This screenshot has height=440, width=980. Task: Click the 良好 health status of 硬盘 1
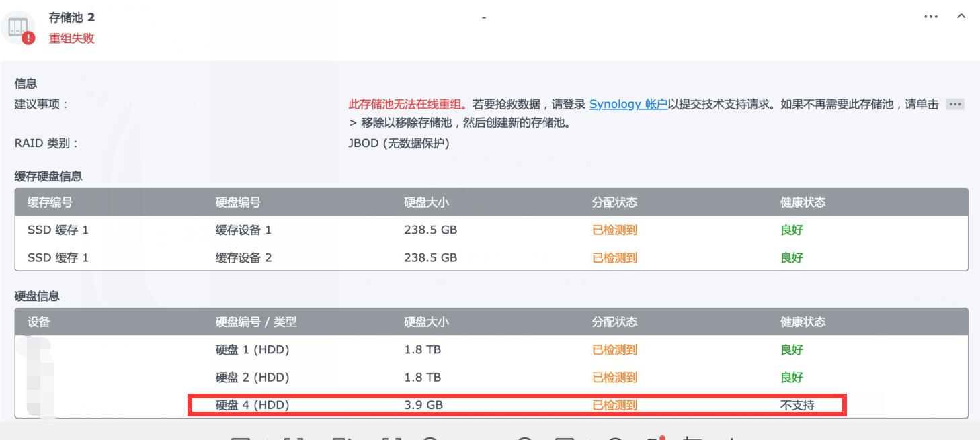point(791,349)
